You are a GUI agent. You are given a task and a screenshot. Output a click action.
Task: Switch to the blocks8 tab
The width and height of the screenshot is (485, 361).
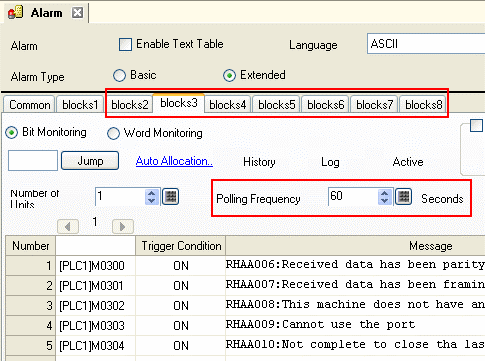(x=423, y=105)
